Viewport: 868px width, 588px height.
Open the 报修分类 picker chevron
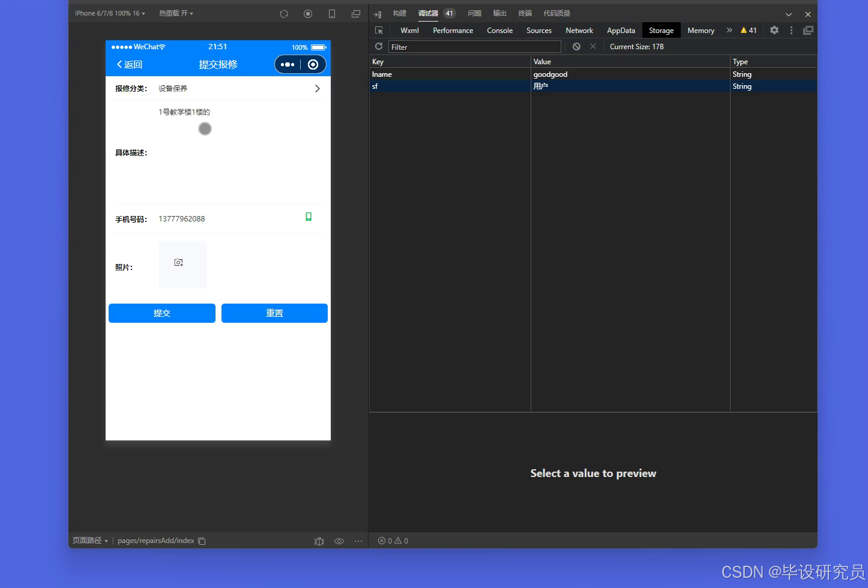coord(317,89)
